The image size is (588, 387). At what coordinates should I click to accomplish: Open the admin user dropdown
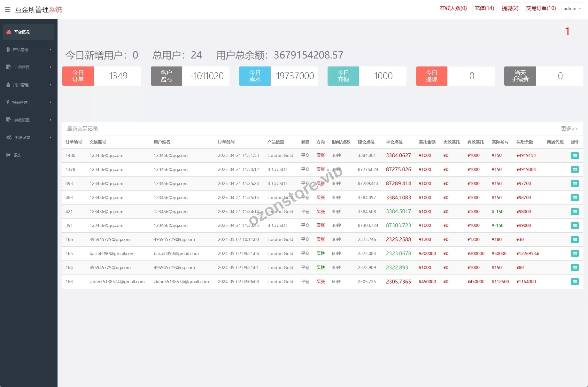pos(572,8)
